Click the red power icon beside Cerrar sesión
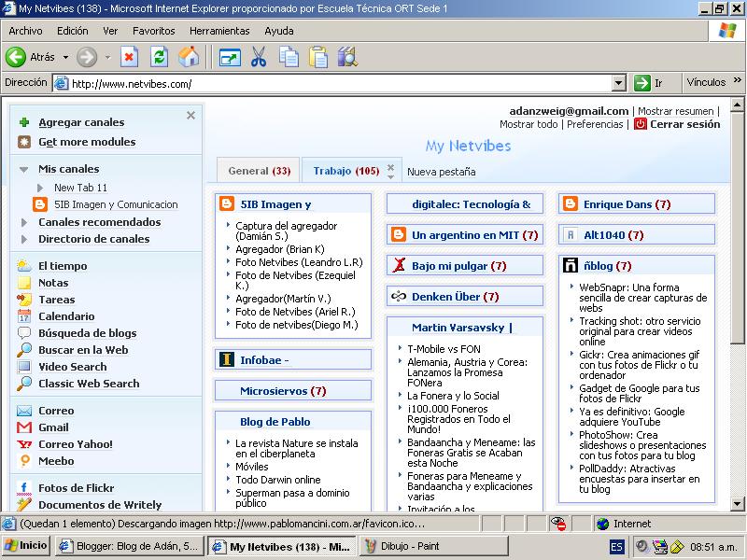This screenshot has height=560, width=747. pos(641,124)
